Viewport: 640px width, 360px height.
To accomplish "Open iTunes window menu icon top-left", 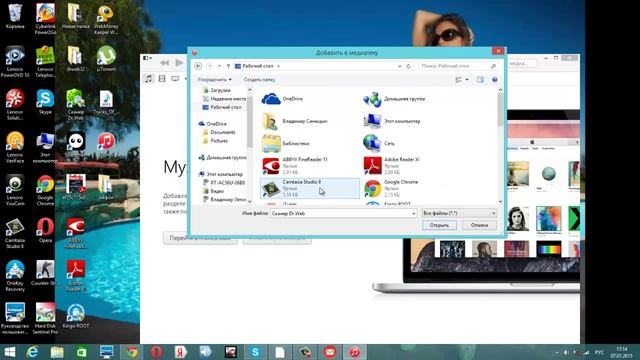I will coord(147,58).
